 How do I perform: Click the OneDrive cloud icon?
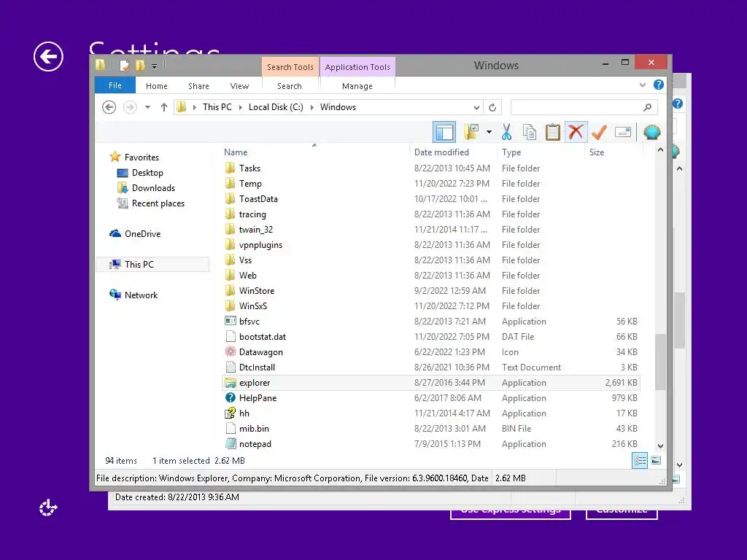click(115, 234)
